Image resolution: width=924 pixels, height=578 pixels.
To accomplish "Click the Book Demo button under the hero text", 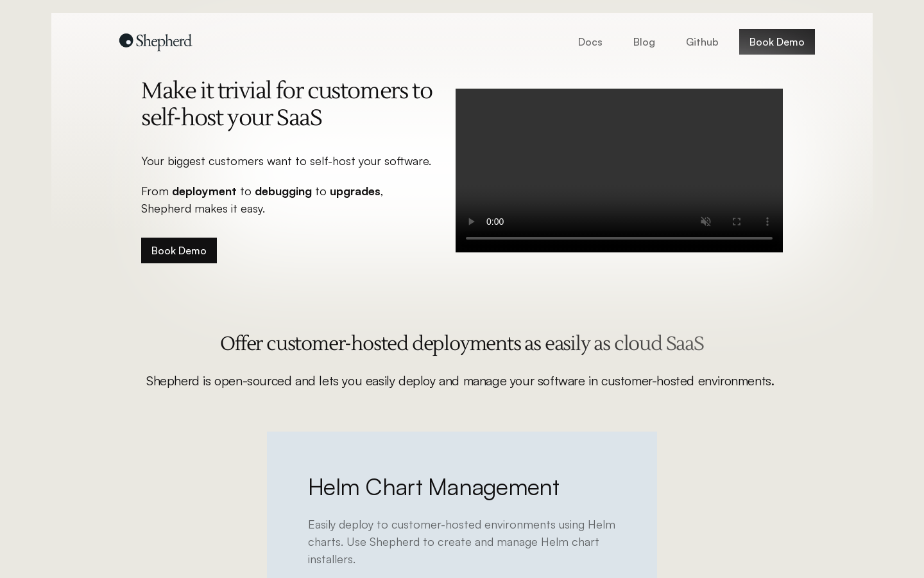I will pyautogui.click(x=179, y=250).
